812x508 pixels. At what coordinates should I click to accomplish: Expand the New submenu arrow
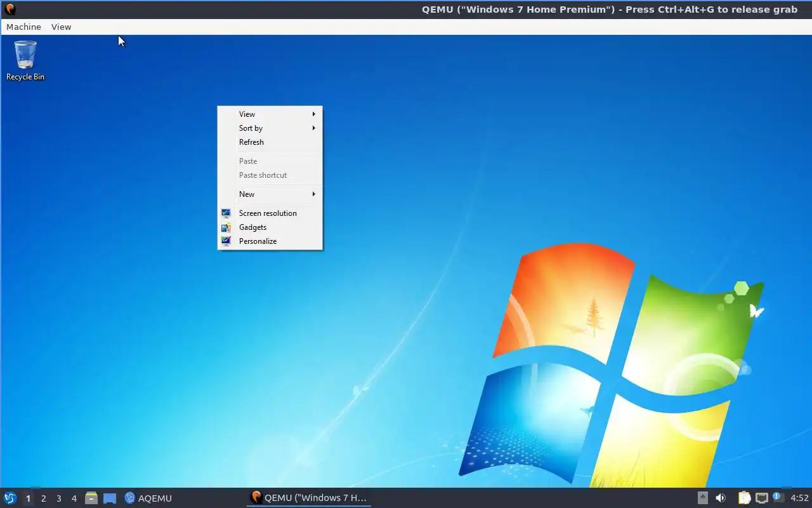coord(314,194)
